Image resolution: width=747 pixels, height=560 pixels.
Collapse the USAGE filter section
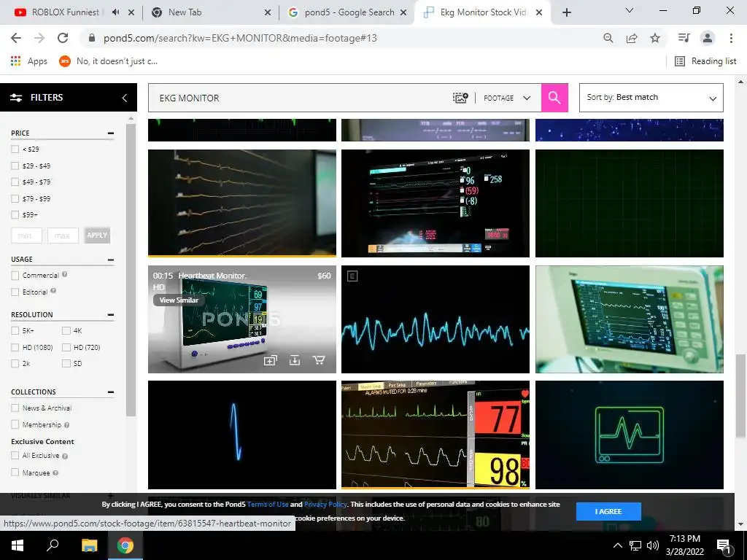[x=111, y=260]
